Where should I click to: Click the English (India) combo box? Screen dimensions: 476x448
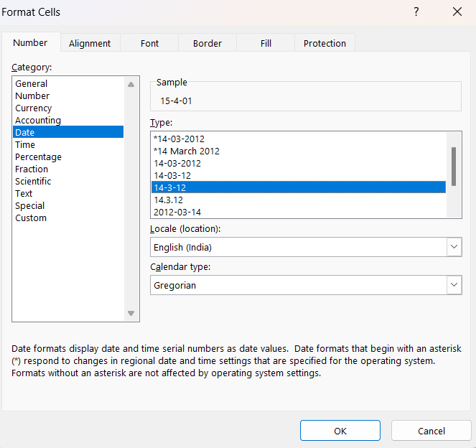306,247
